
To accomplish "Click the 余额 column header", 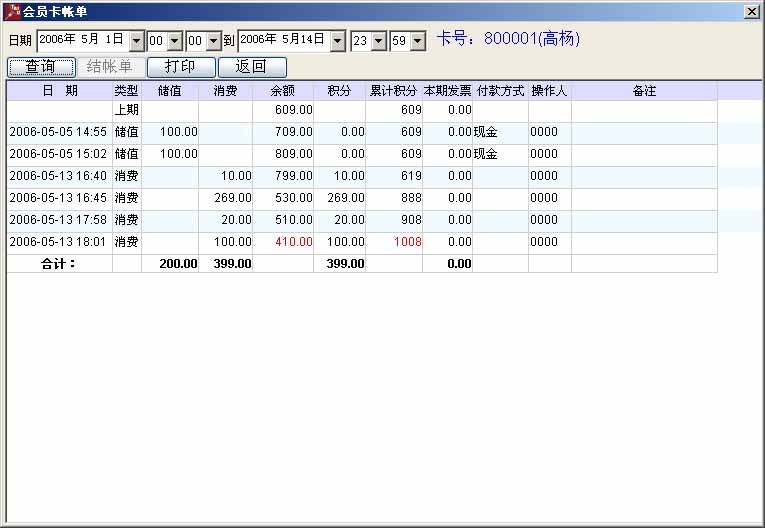I will [x=283, y=91].
